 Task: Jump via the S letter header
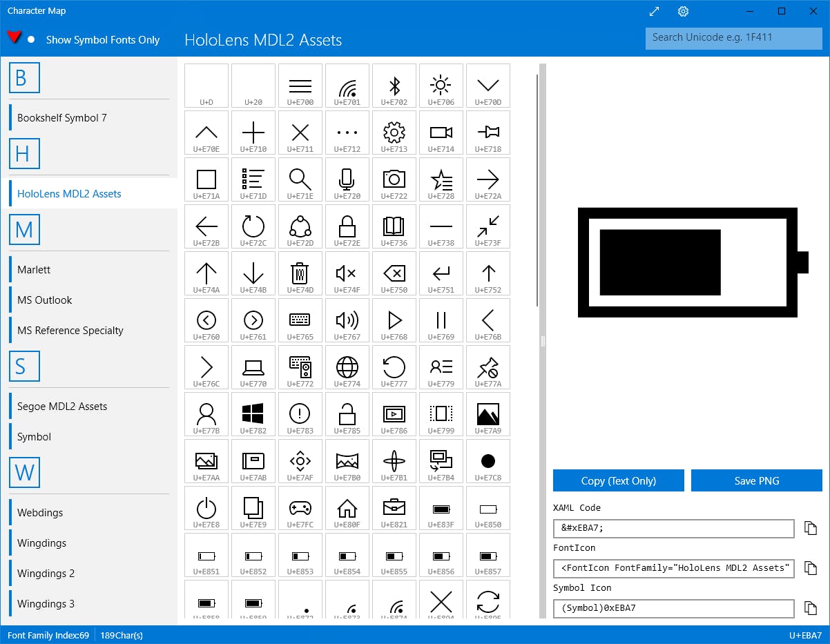[24, 367]
